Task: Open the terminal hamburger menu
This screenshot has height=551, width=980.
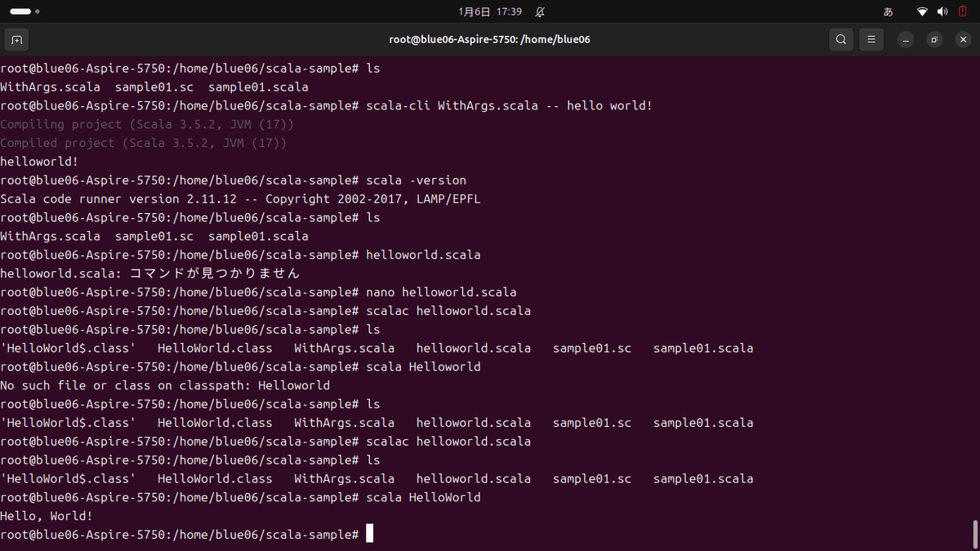Action: coord(871,39)
